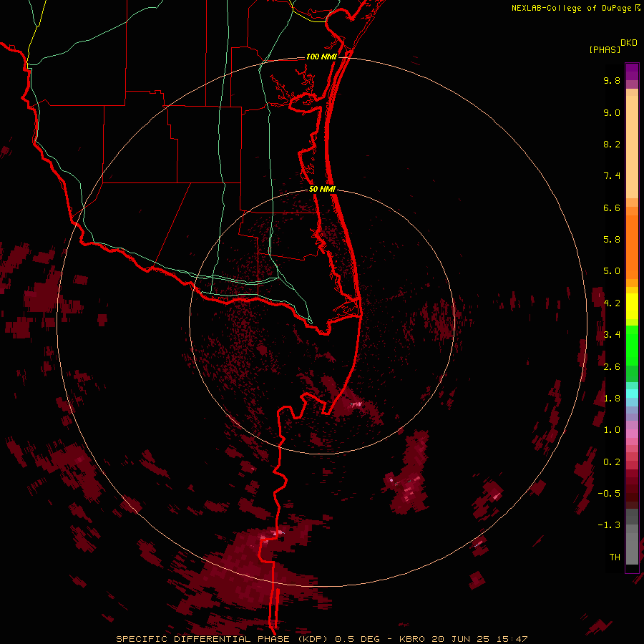Click the [PHAS] legend unit label
644x644 pixels.
pyautogui.click(x=605, y=49)
